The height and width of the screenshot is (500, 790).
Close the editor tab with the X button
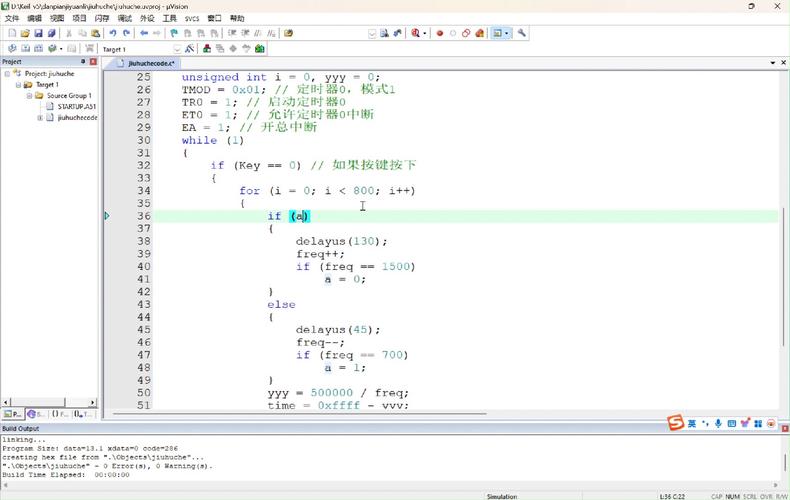click(783, 63)
